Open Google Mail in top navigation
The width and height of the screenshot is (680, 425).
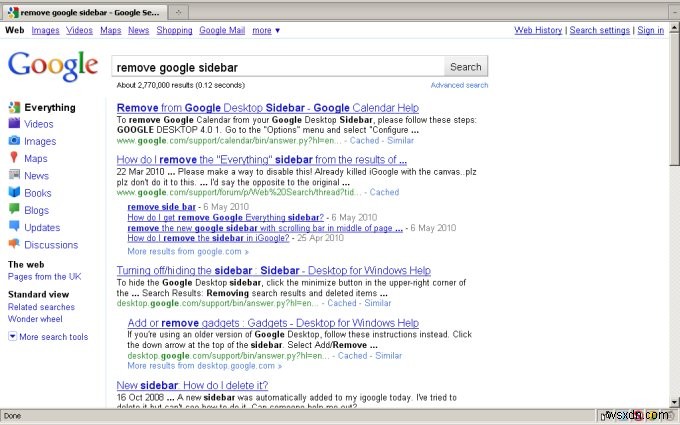(222, 30)
